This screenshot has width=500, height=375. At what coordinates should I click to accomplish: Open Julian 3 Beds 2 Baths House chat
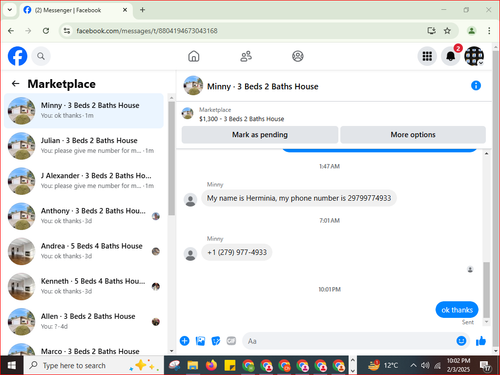[84, 146]
